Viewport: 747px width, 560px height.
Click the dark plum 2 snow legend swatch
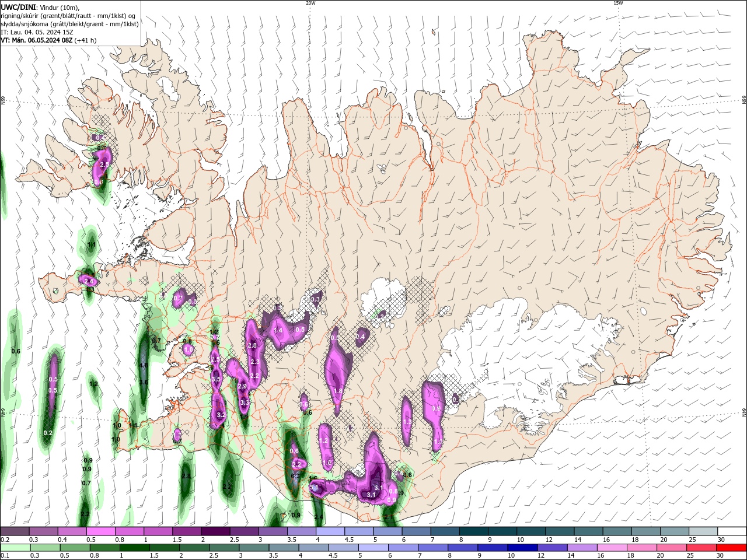coord(215,531)
